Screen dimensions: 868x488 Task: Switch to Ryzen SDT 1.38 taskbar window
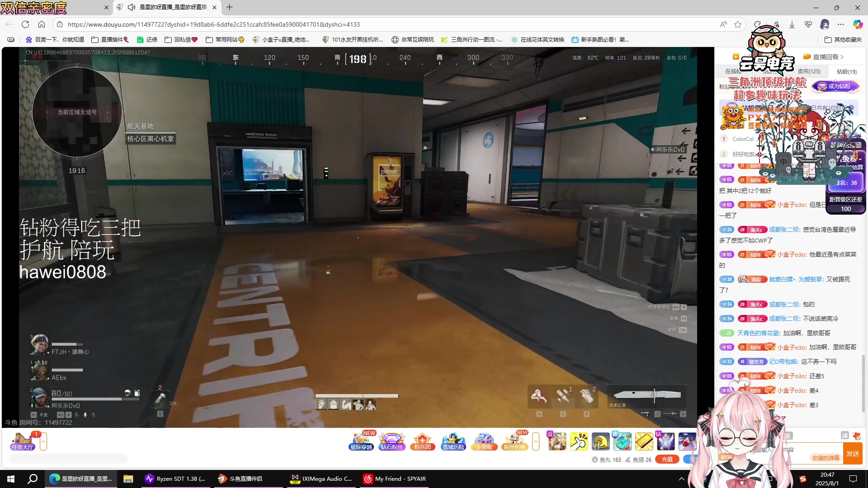tap(175, 479)
